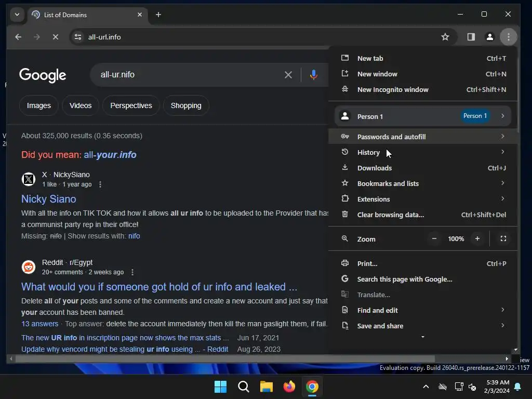Viewport: 532px width, 399px height.
Task: Expand the Person 1 profile submenu
Action: point(423,116)
